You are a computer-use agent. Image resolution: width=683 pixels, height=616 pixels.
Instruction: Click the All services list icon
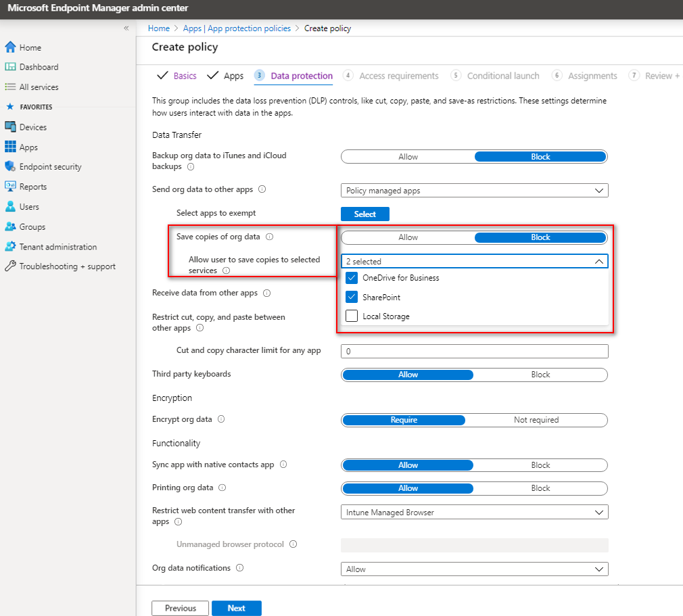[10, 87]
